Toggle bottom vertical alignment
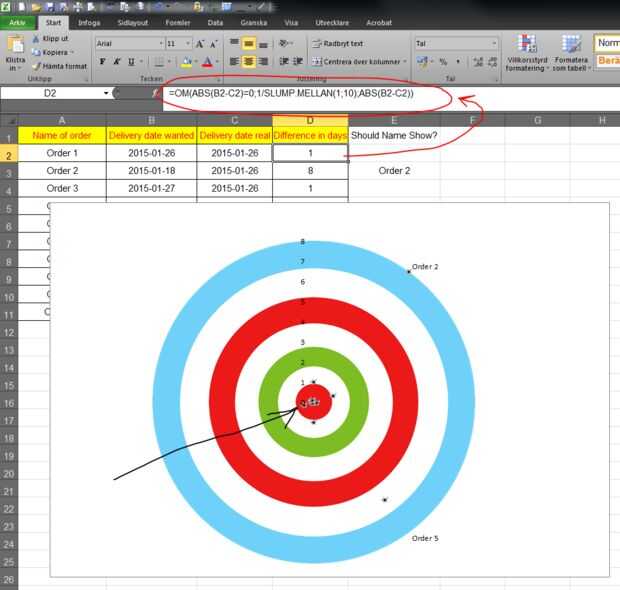The image size is (620, 590). click(x=263, y=43)
